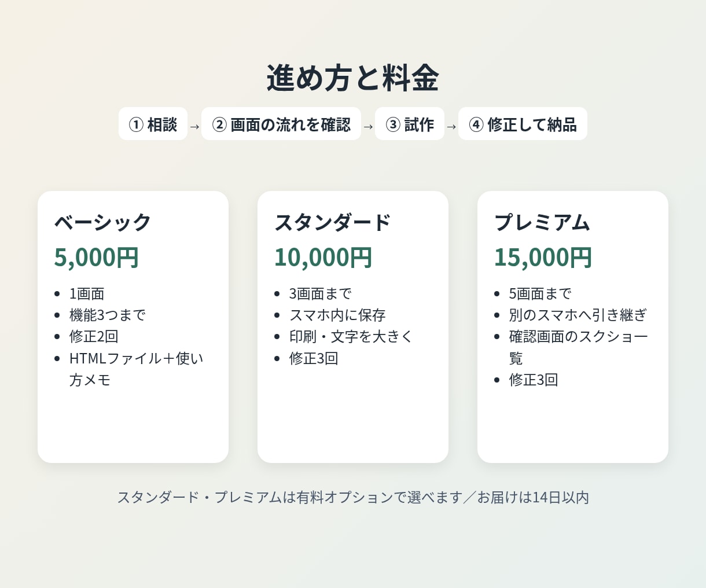Select the ④ 修正して納品 step chip
The height and width of the screenshot is (588, 706).
tap(523, 124)
